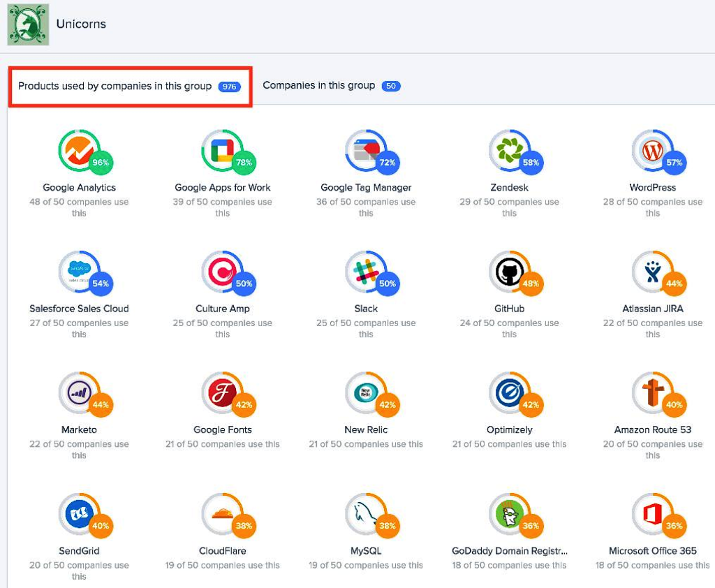The height and width of the screenshot is (588, 715).
Task: Click the Google Fonts icon
Action: click(223, 392)
